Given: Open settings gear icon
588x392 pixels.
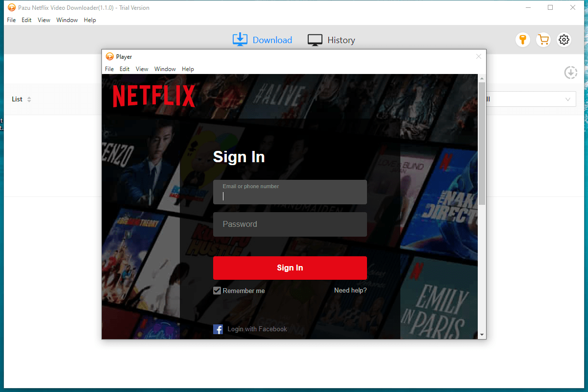Looking at the screenshot, I should pyautogui.click(x=564, y=40).
